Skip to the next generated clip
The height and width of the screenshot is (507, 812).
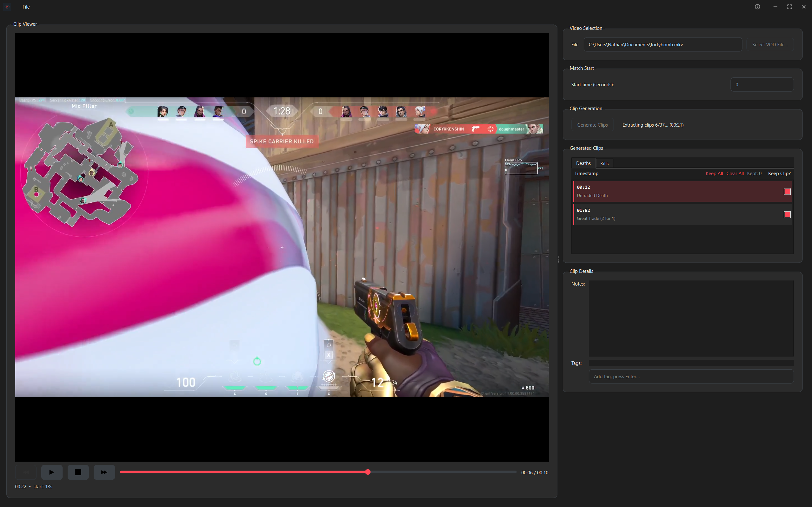(x=104, y=472)
